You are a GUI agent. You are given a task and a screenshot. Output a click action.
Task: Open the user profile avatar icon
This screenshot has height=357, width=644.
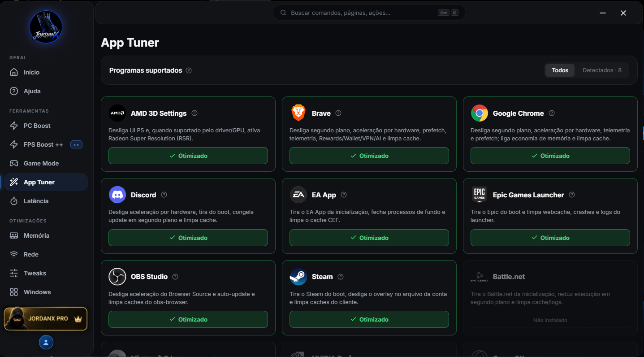coord(46,342)
